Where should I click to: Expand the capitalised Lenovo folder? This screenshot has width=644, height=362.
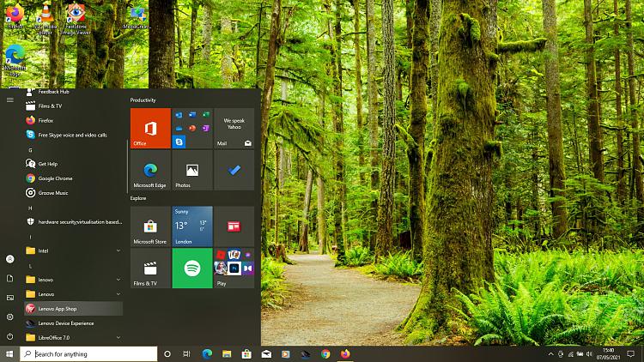pyautogui.click(x=74, y=294)
